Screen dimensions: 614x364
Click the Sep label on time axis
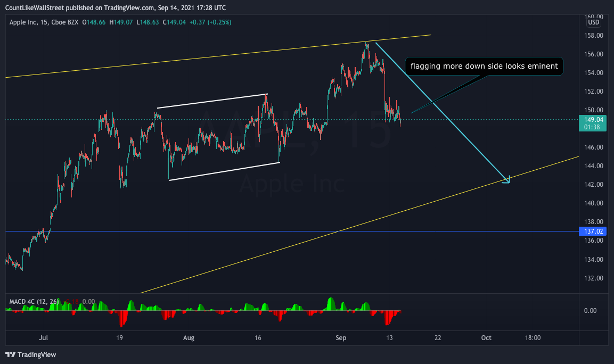(341, 338)
